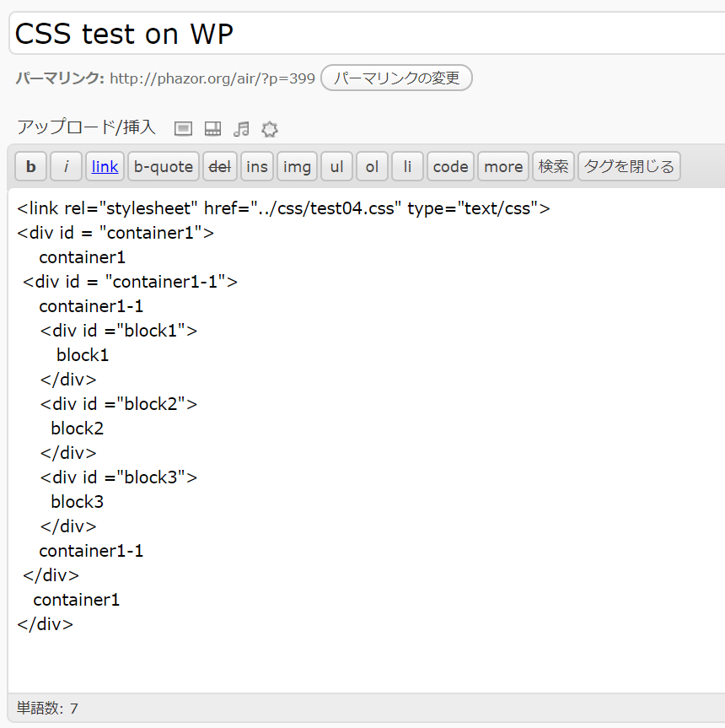The height and width of the screenshot is (728, 725).
Task: Add ordered list with ol button
Action: pos(372,166)
